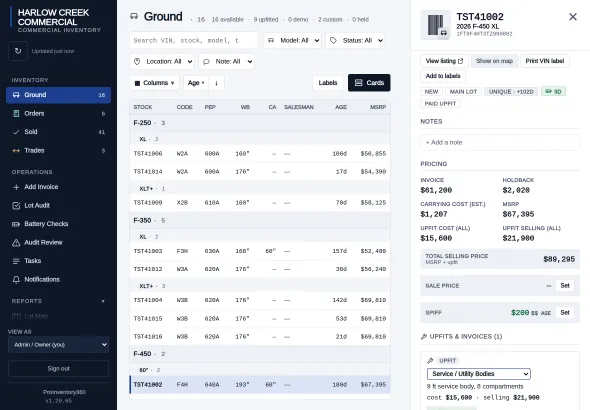Viewport: 590px width, 410px height.
Task: Click the Trades arrows icon
Action: point(16,150)
